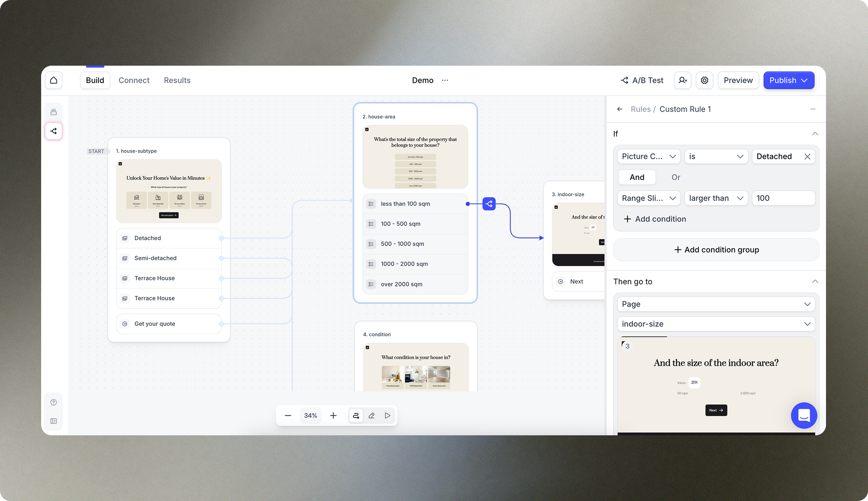
Task: Collapse the If section chevron
Action: coord(815,134)
